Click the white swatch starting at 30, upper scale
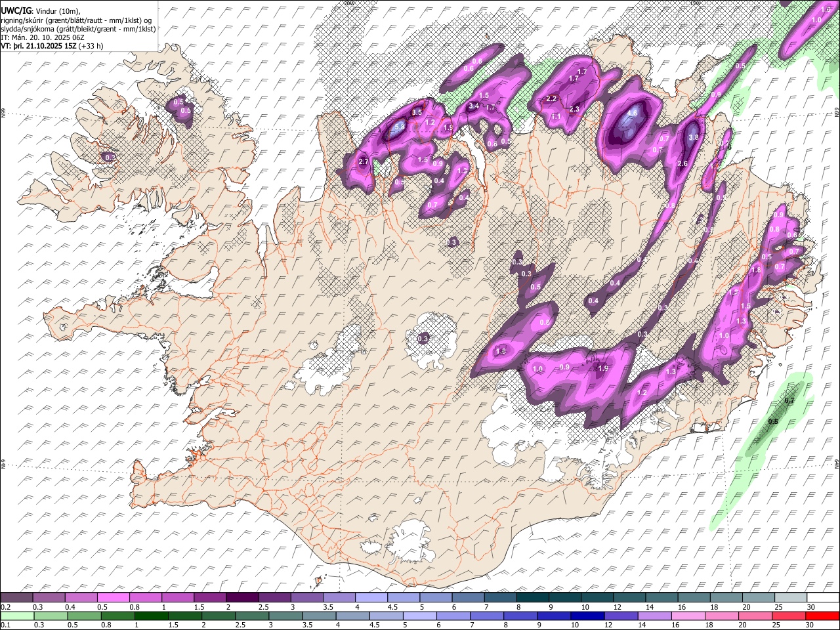This screenshot has height=630, width=840. (823, 598)
